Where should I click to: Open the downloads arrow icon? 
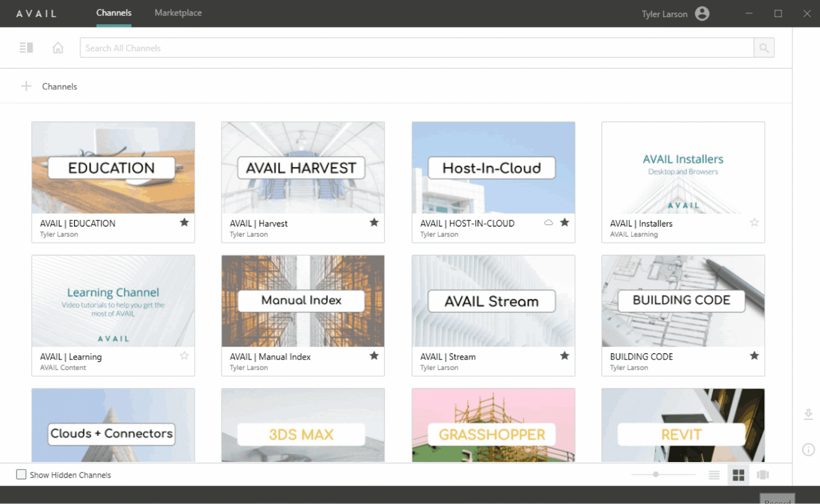pos(808,414)
